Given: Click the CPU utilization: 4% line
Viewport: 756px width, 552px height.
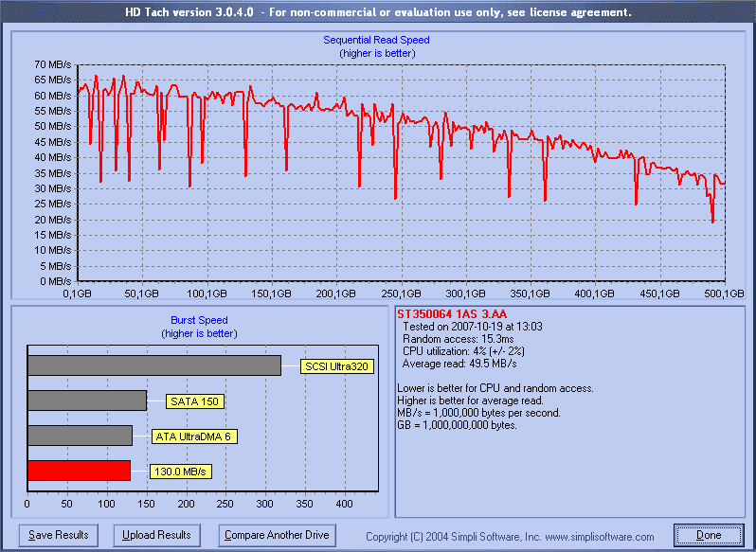Looking at the screenshot, I should pyautogui.click(x=463, y=351).
